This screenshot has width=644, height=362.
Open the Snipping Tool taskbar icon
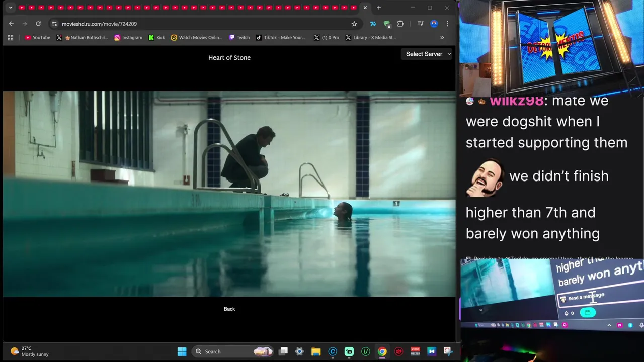pos(447,351)
